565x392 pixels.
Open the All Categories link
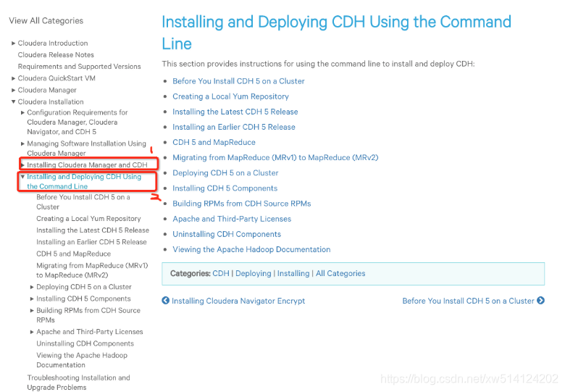pyautogui.click(x=340, y=273)
